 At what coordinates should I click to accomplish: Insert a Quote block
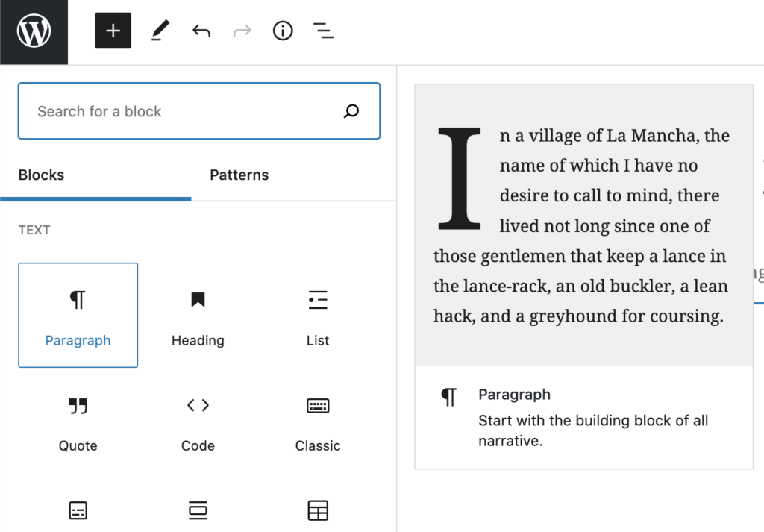point(78,421)
